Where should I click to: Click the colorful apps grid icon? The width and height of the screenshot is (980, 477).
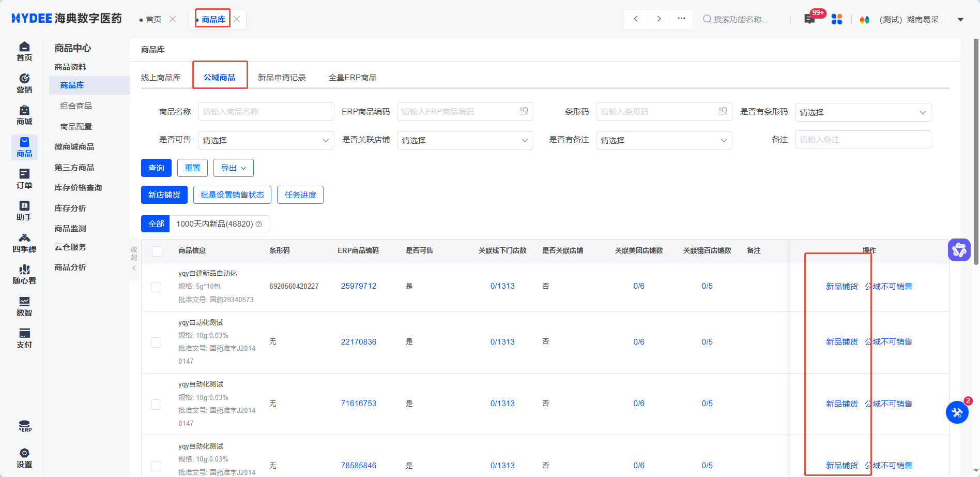coord(837,19)
